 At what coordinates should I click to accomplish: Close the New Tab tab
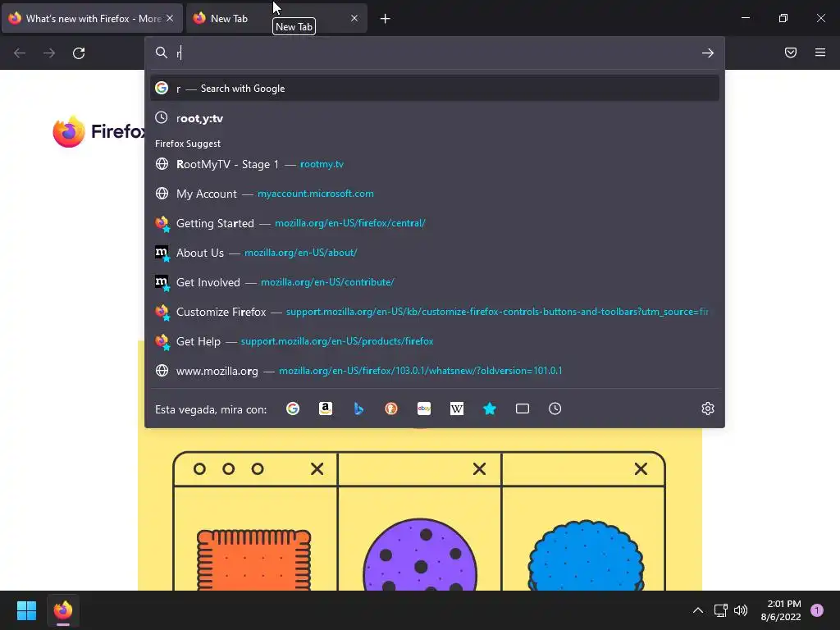pos(354,18)
